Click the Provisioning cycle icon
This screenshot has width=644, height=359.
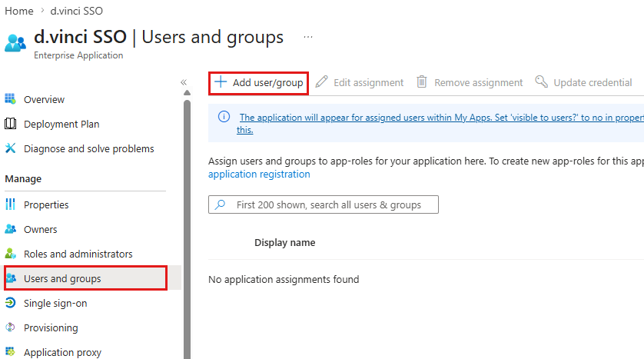click(x=10, y=327)
